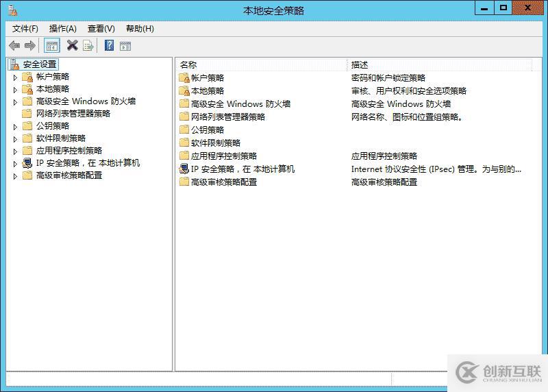Click the 网络列表管理器策略 list folder icon
This screenshot has height=392, width=548.
(184, 117)
